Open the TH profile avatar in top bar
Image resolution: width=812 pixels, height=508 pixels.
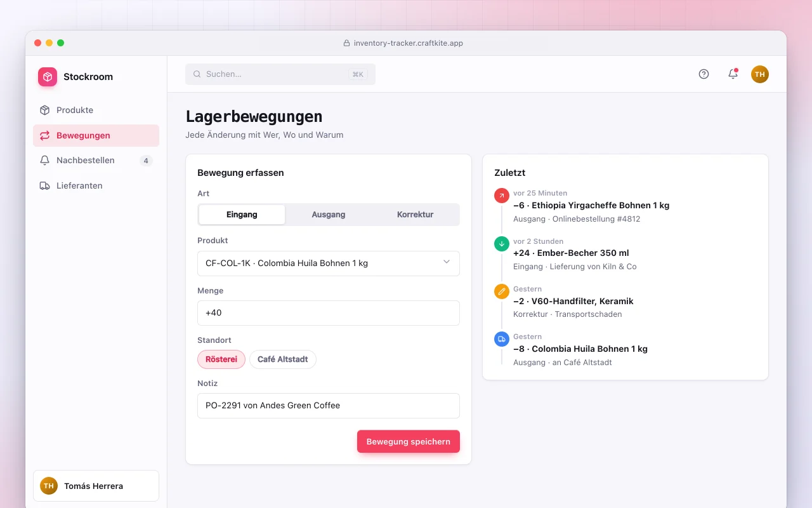(760, 74)
